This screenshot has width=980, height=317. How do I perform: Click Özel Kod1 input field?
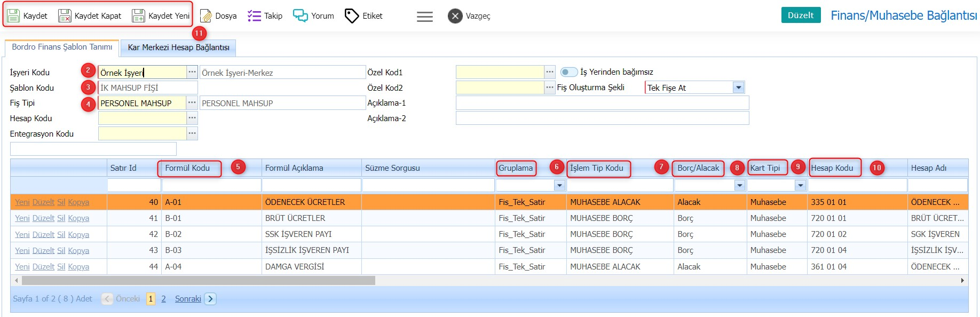click(x=500, y=72)
